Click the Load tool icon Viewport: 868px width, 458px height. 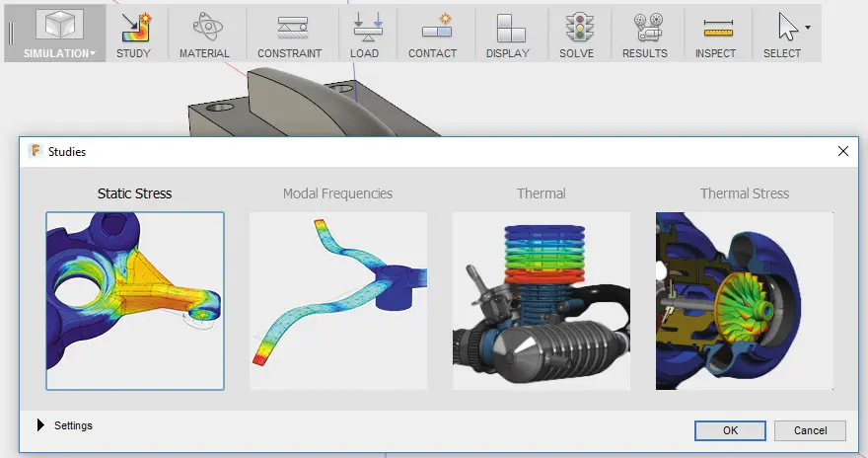click(364, 28)
